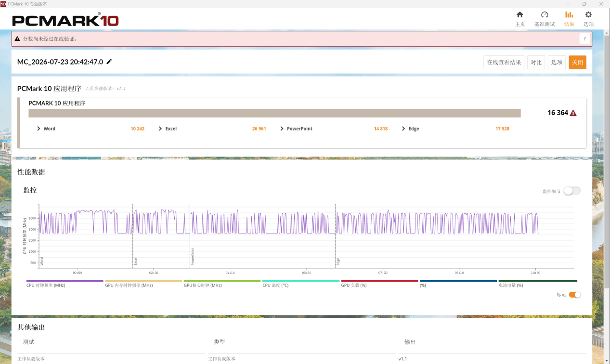
Task: Go to the 结果 results chart icon
Action: [x=569, y=15]
